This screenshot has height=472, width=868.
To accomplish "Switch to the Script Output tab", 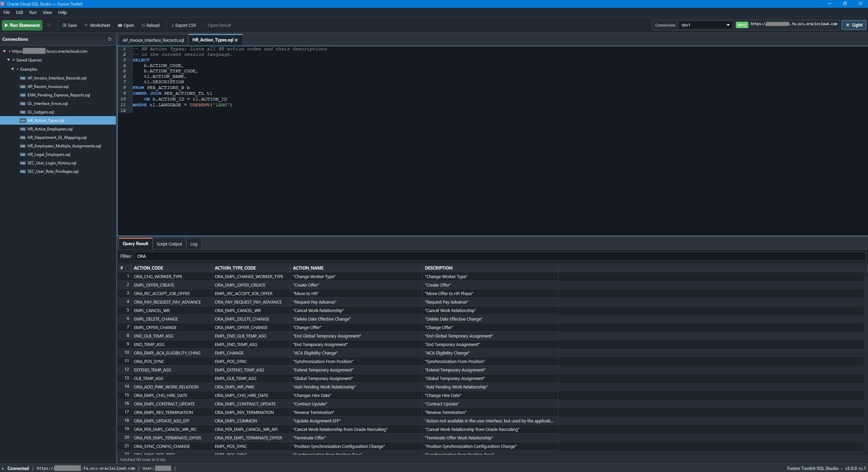I will pyautogui.click(x=169, y=244).
